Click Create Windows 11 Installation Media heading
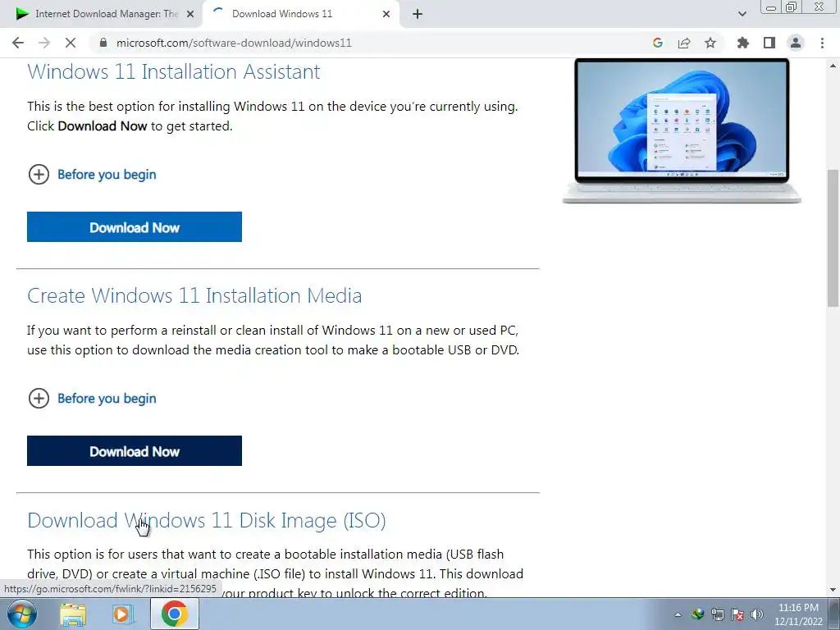Image resolution: width=840 pixels, height=630 pixels. 194,295
